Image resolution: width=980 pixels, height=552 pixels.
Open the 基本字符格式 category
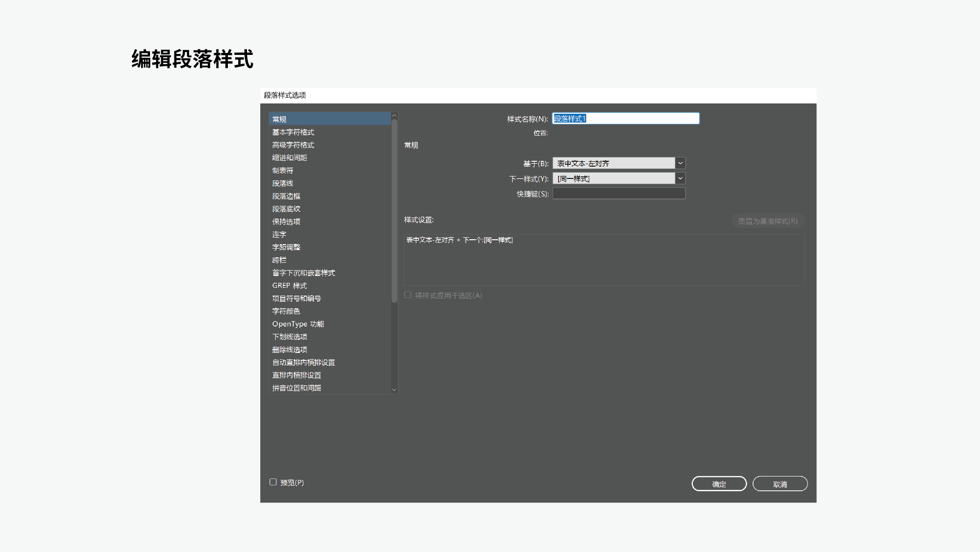pyautogui.click(x=330, y=132)
